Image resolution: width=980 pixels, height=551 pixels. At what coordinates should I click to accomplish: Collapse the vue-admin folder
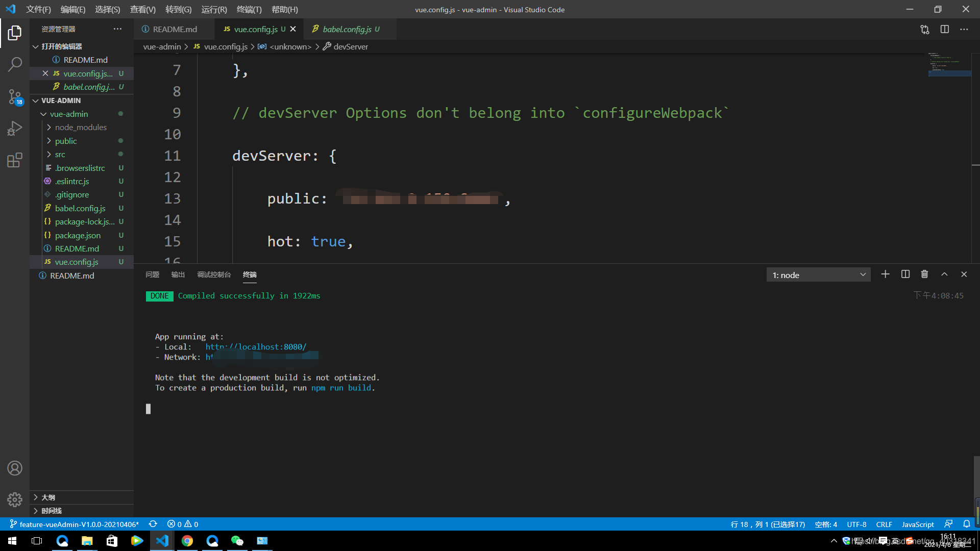click(x=68, y=114)
